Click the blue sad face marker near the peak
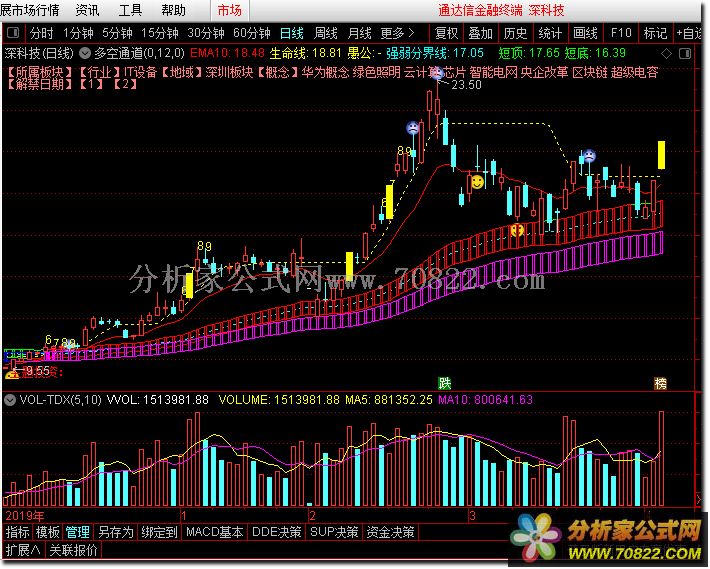Viewport: 710px width, 569px height. pos(411,128)
